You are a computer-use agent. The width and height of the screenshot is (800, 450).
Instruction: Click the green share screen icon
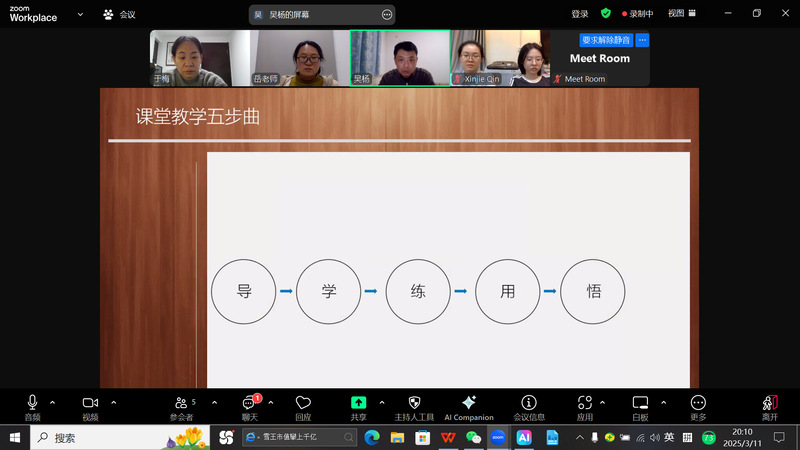click(358, 403)
